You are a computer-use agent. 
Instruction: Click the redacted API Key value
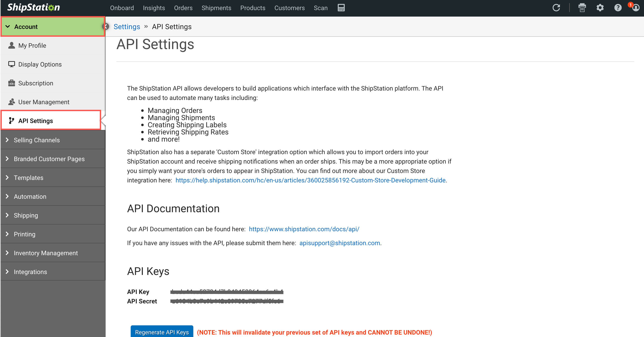click(227, 292)
